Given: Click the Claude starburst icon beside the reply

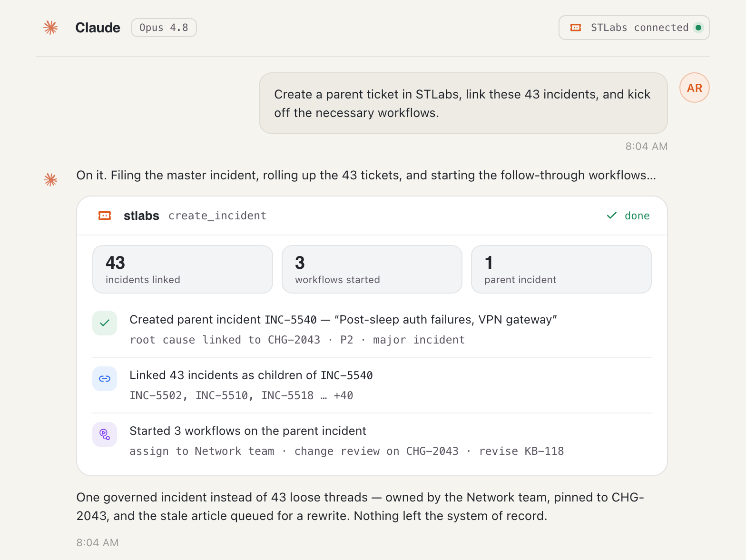Looking at the screenshot, I should click(50, 179).
